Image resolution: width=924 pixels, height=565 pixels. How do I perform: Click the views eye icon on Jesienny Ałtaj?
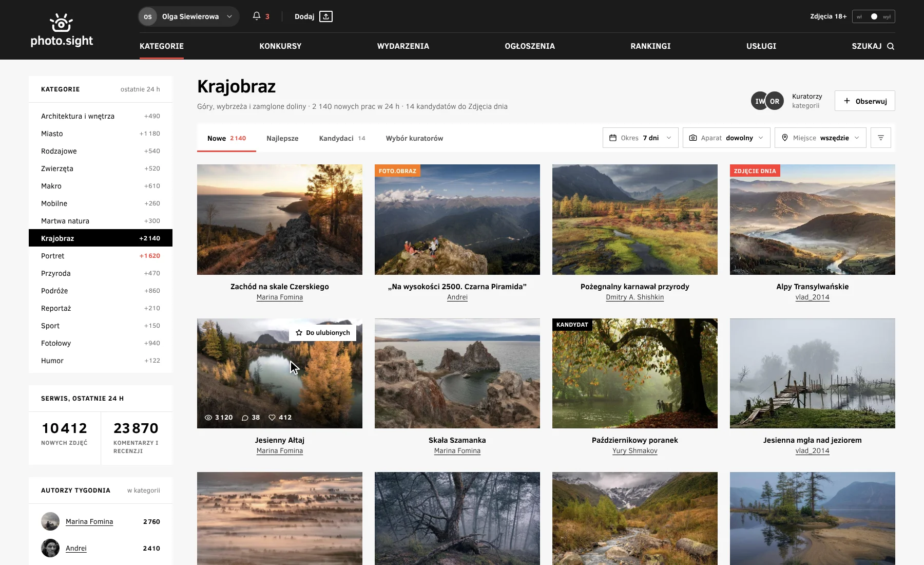tap(208, 418)
